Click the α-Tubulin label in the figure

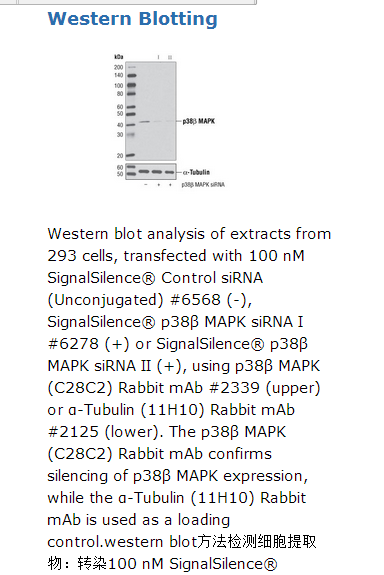click(196, 172)
